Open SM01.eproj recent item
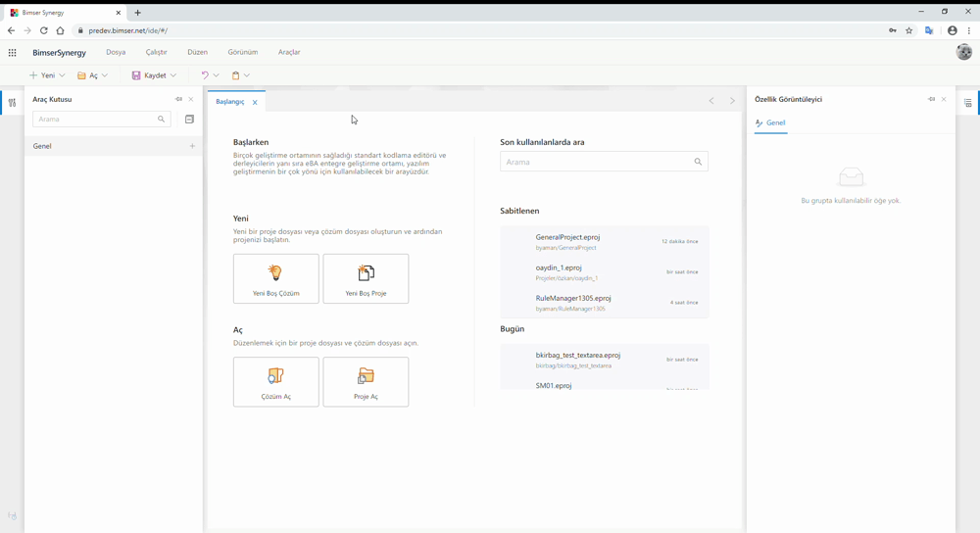The height and width of the screenshot is (533, 980). click(x=605, y=385)
